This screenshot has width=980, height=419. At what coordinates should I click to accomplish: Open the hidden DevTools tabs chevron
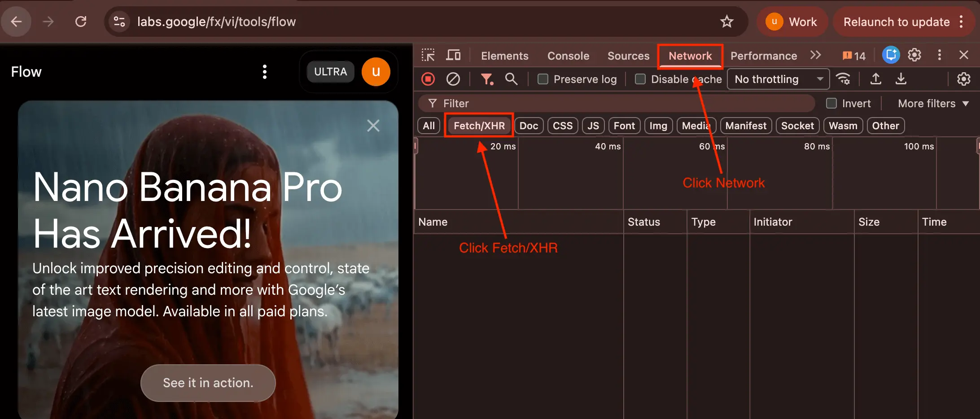[815, 55]
